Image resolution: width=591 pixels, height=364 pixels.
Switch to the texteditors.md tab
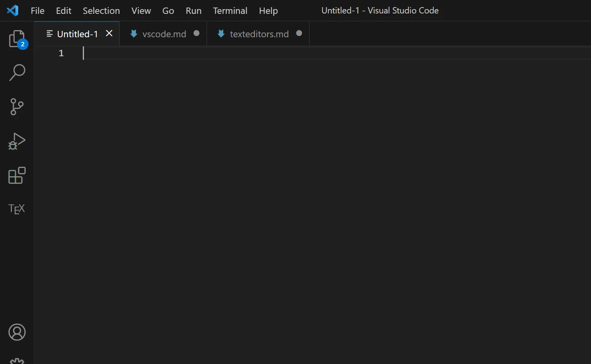(259, 34)
